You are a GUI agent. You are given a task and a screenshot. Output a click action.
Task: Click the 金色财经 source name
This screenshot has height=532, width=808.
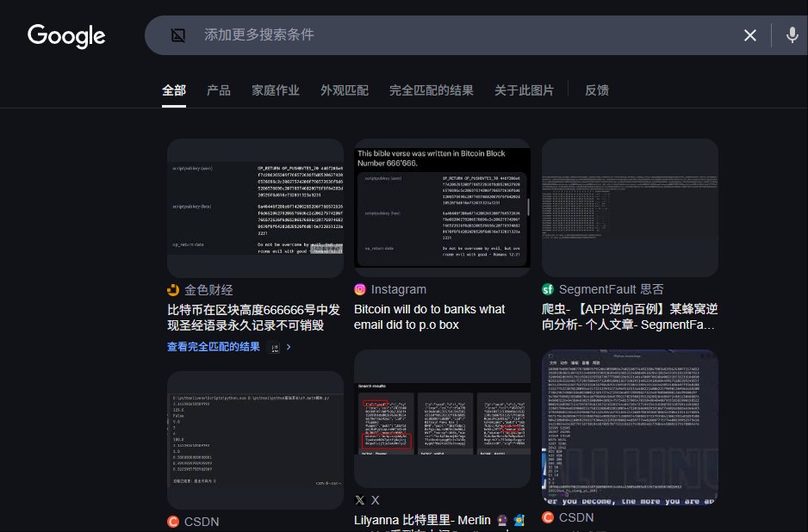point(208,290)
